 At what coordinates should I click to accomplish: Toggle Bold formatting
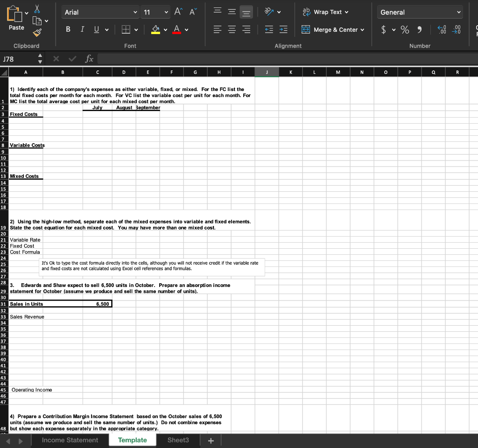coord(68,29)
